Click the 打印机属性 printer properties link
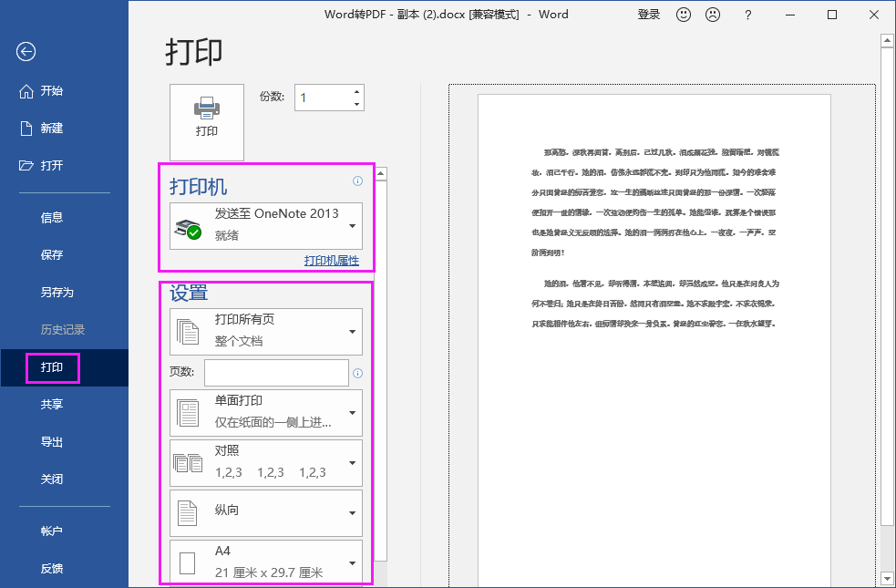 (x=333, y=261)
